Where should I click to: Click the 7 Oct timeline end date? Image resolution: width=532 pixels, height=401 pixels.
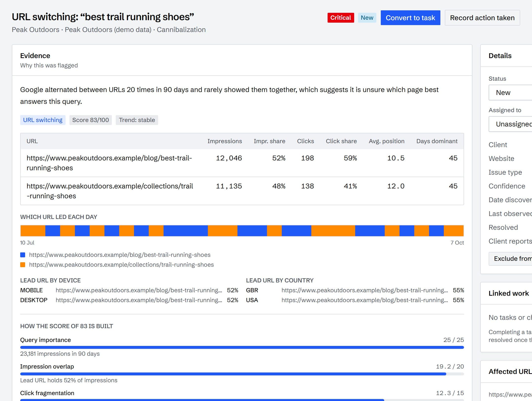click(457, 243)
